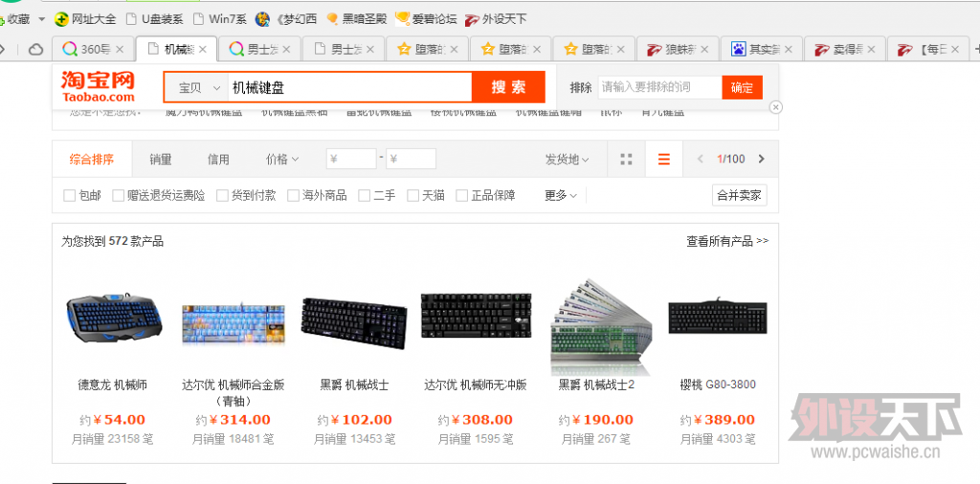This screenshot has height=484, width=980.
Task: Click the orange 搜索 button
Action: tap(508, 87)
